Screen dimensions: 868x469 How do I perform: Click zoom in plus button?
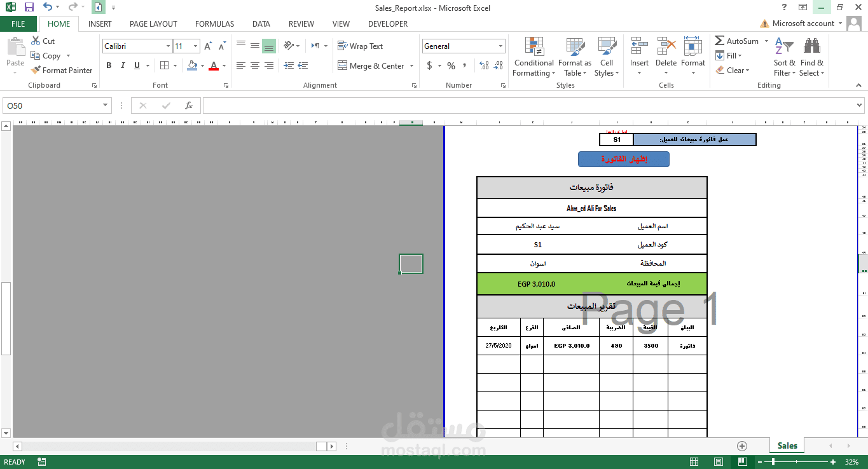[x=833, y=462]
